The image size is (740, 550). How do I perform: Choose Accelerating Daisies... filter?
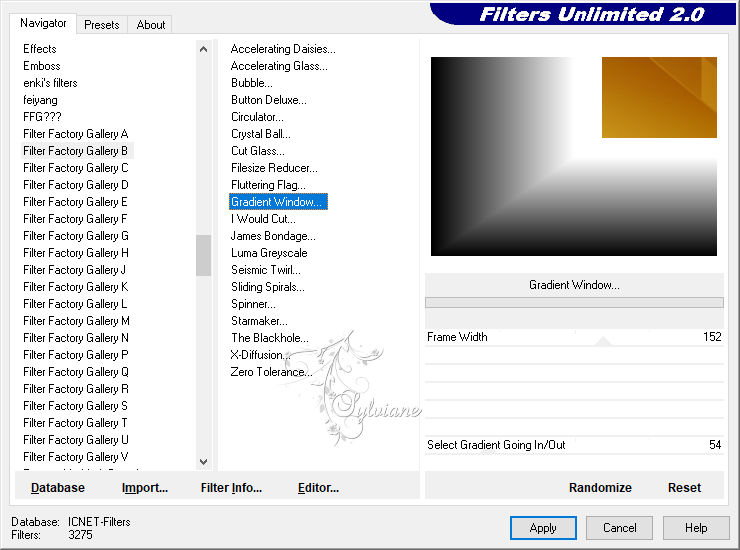click(x=283, y=49)
